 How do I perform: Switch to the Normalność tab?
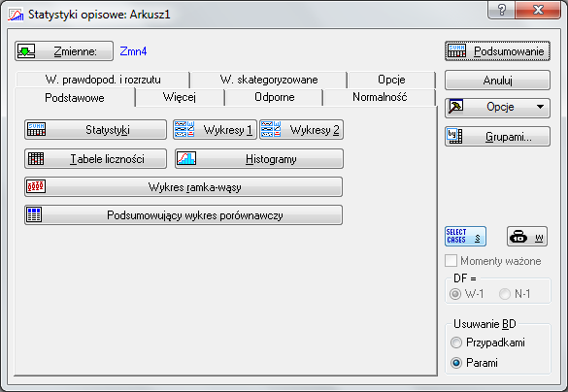[380, 97]
